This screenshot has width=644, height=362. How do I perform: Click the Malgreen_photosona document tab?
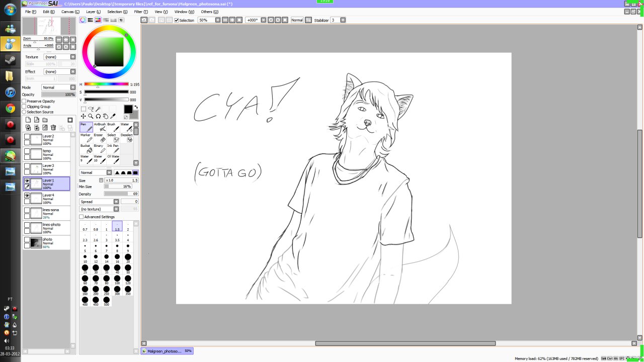point(167,351)
